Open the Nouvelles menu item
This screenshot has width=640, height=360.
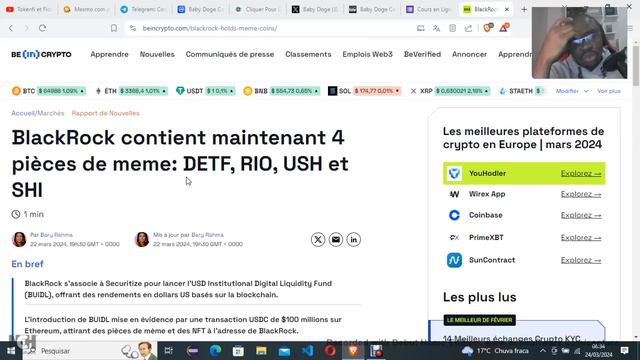pyautogui.click(x=157, y=54)
